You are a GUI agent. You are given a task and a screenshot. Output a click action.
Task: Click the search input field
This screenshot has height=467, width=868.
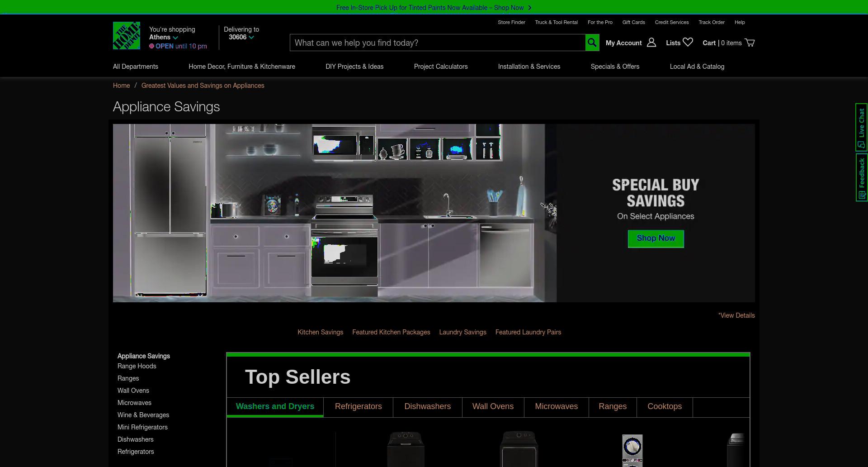click(437, 43)
